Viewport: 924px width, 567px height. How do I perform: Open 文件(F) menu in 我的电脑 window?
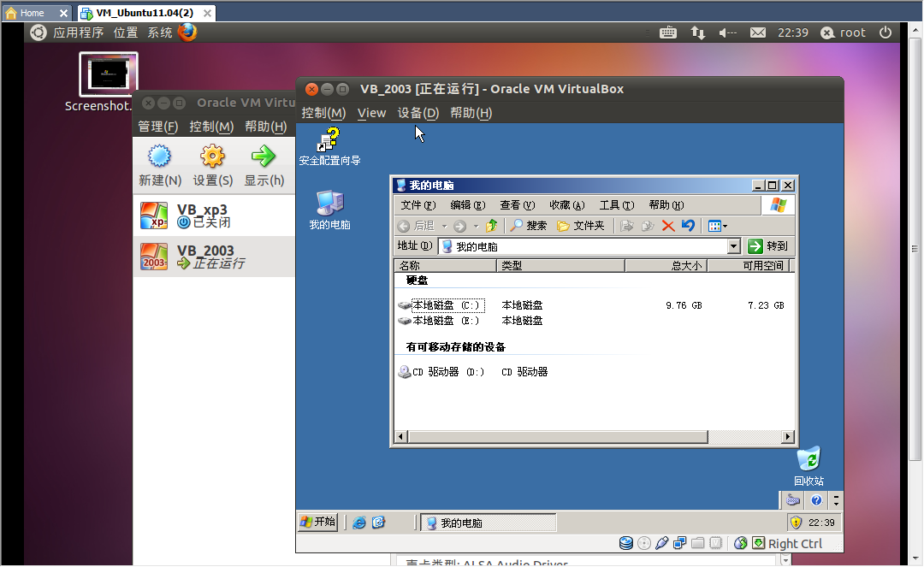point(418,205)
